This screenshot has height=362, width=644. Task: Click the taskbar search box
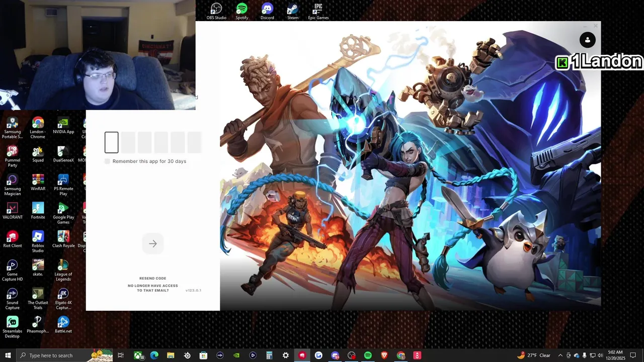(64, 355)
